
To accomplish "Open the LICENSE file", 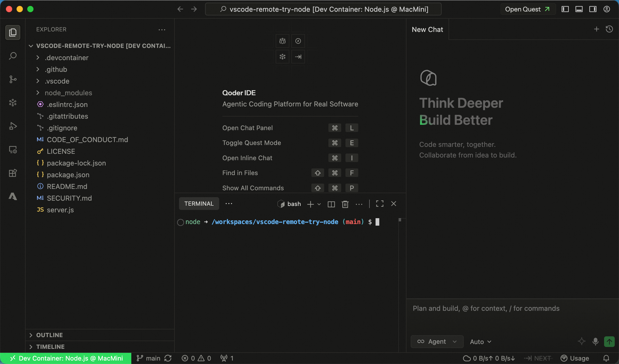I will (100, 151).
